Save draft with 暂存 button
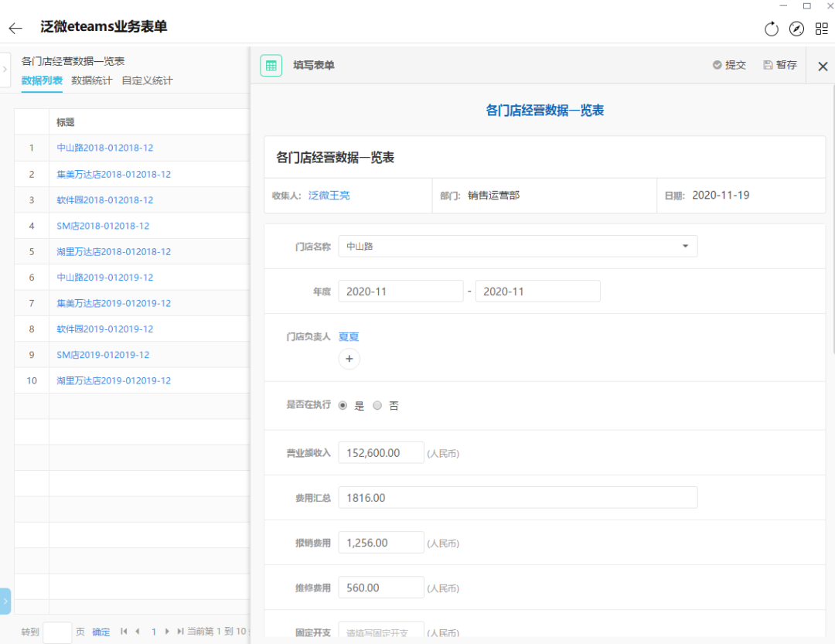 [780, 65]
